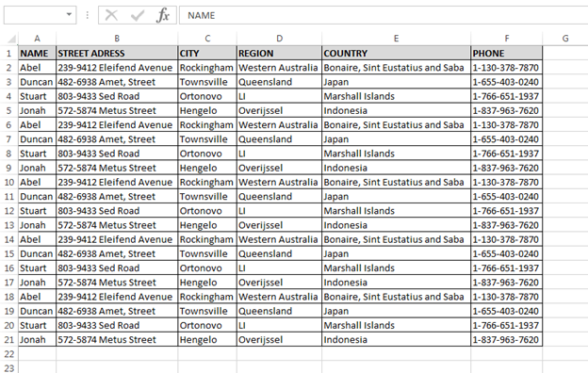The height and width of the screenshot is (373, 588).
Task: Click cell C5 containing Hengelo
Action: click(207, 110)
